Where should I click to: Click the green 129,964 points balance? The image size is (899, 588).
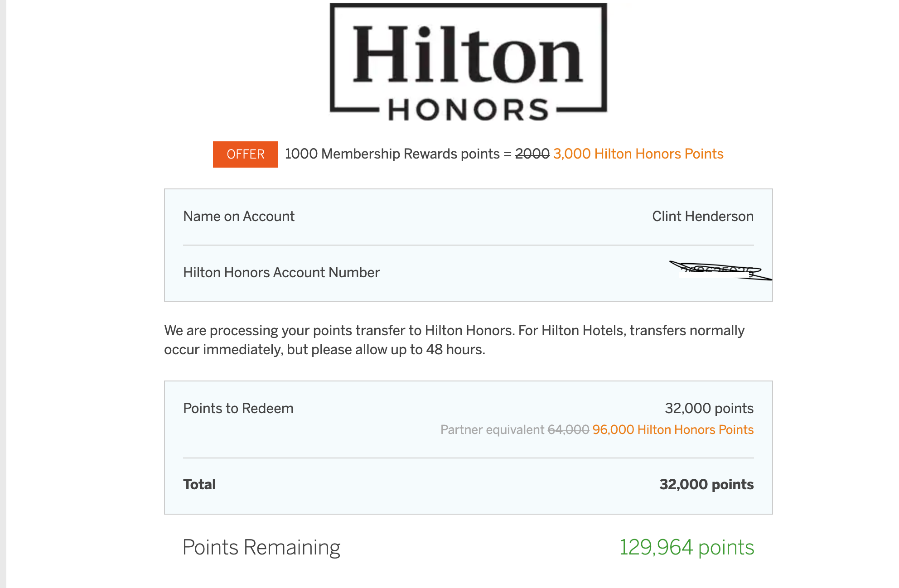pos(686,547)
